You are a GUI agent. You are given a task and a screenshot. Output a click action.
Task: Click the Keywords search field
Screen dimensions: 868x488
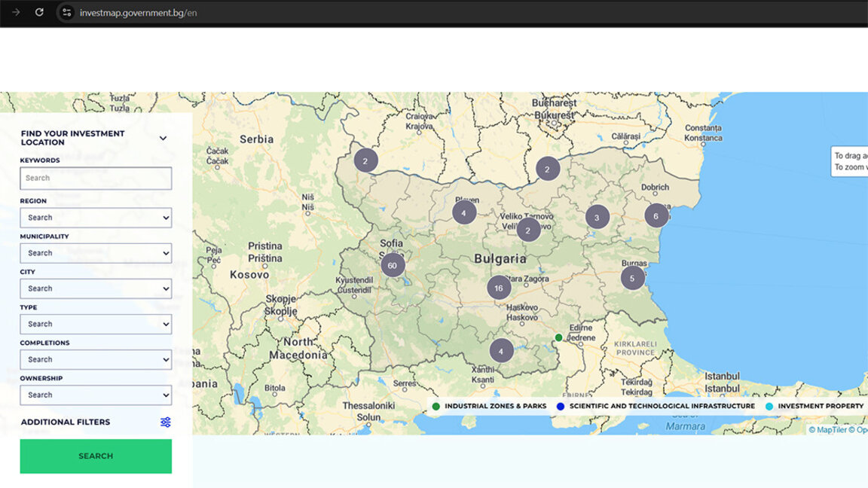[x=96, y=178]
